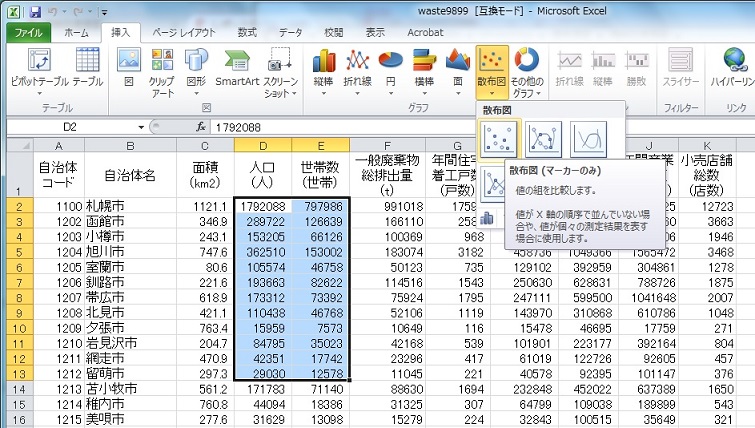Open the その他のグラフ other charts menu
The width and height of the screenshot is (755, 428).
pyautogui.click(x=526, y=72)
